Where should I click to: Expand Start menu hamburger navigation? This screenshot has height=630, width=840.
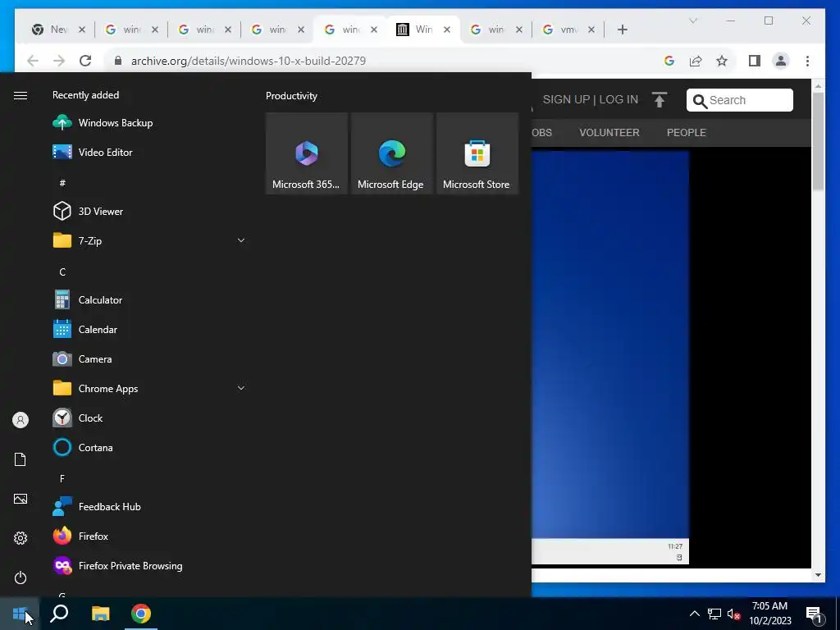tap(21, 95)
